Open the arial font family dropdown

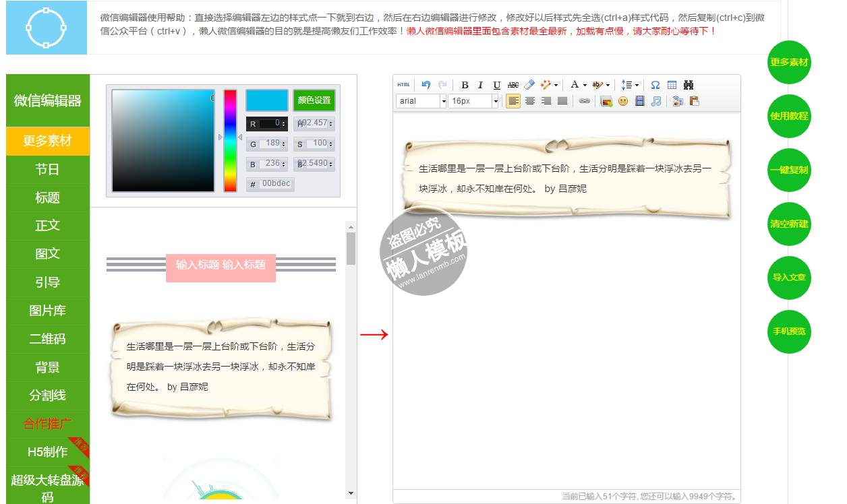coord(421,101)
